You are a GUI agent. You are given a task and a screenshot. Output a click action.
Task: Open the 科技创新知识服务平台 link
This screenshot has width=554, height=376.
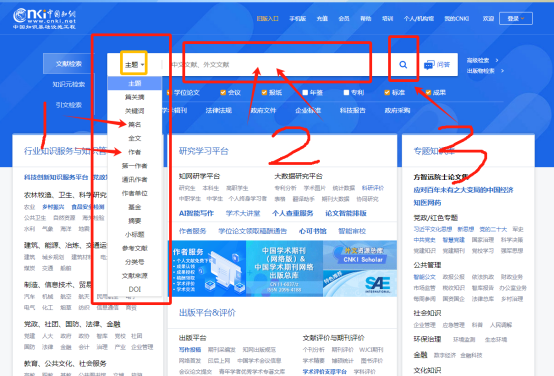pyautogui.click(x=56, y=177)
